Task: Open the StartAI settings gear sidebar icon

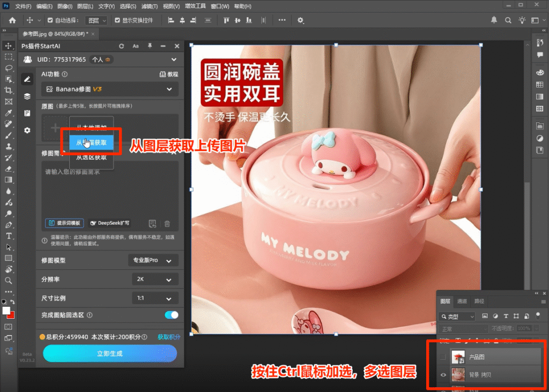Action: click(x=27, y=131)
